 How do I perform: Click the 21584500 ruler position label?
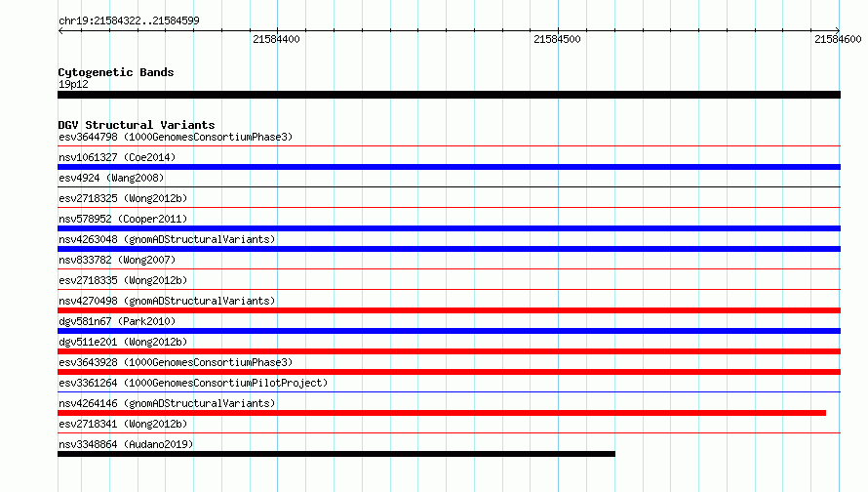tap(557, 39)
